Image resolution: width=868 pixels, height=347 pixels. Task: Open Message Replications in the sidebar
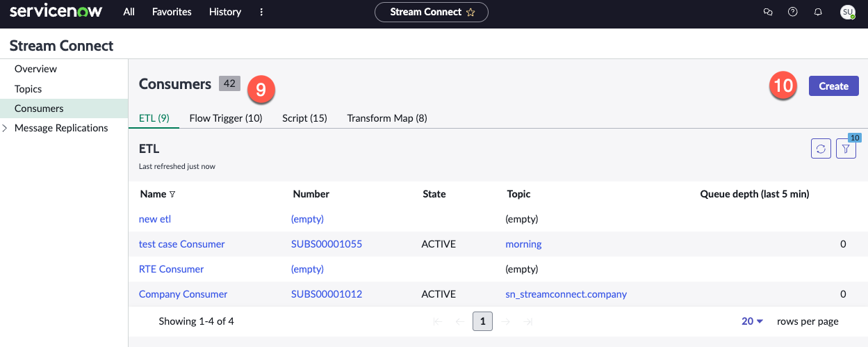coord(61,128)
